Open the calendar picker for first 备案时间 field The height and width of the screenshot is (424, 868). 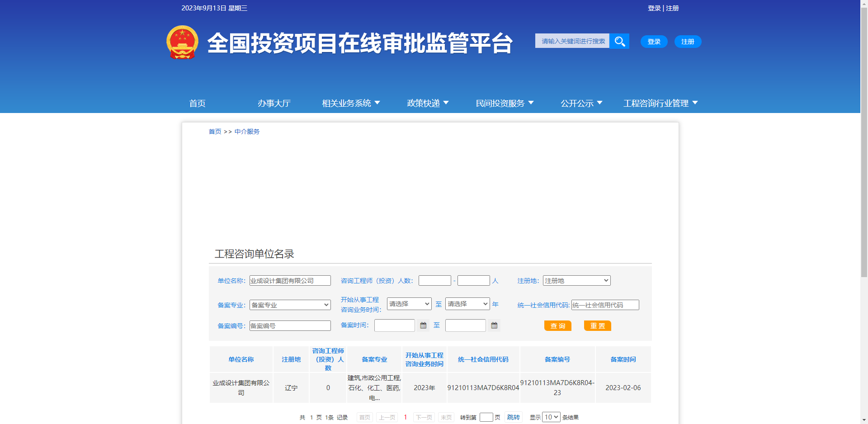point(423,325)
